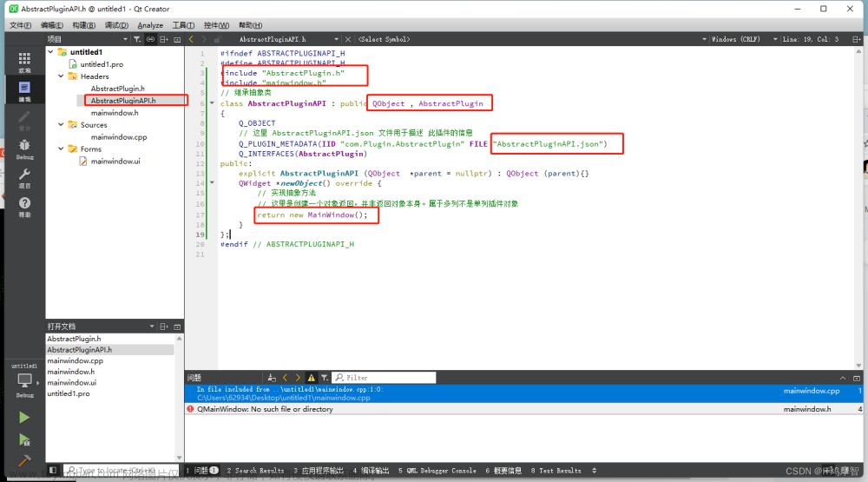
Task: Open the issues category filter funnel
Action: [325, 378]
